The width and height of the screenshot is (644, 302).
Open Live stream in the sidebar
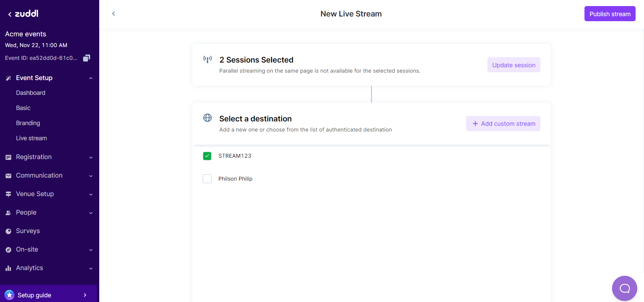pyautogui.click(x=31, y=138)
